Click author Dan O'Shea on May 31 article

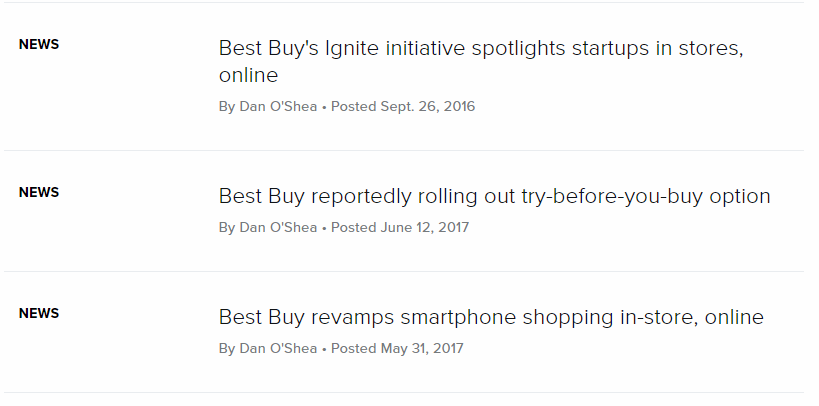(278, 349)
